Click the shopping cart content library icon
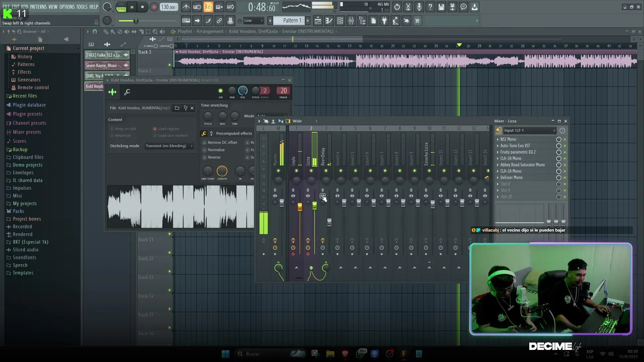The width and height of the screenshot is (644, 362). click(417, 21)
